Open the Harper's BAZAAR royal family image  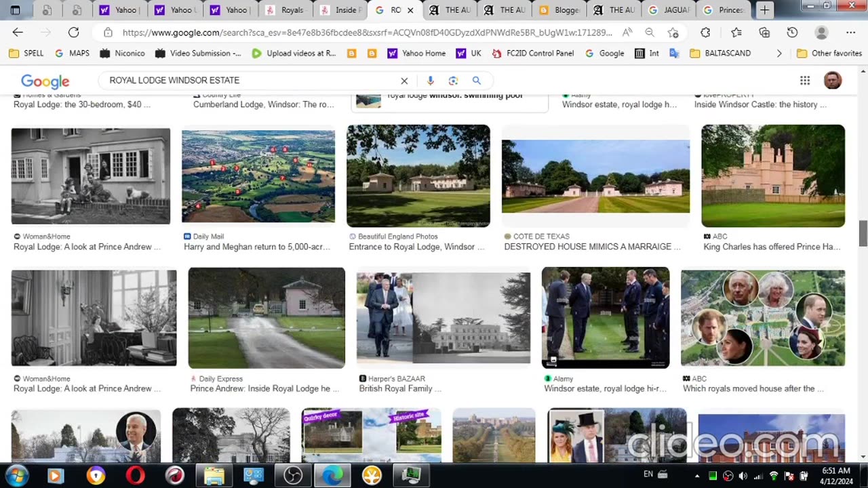click(443, 318)
